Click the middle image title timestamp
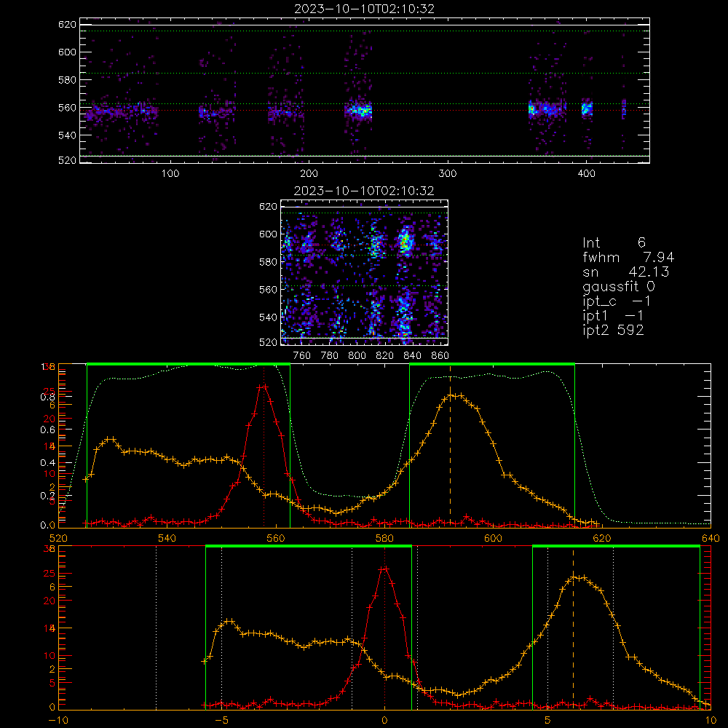728x728 pixels. pyautogui.click(x=364, y=191)
